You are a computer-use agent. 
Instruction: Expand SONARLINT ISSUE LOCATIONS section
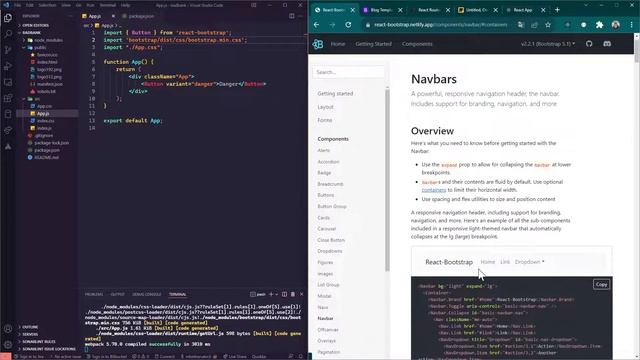(x=47, y=349)
